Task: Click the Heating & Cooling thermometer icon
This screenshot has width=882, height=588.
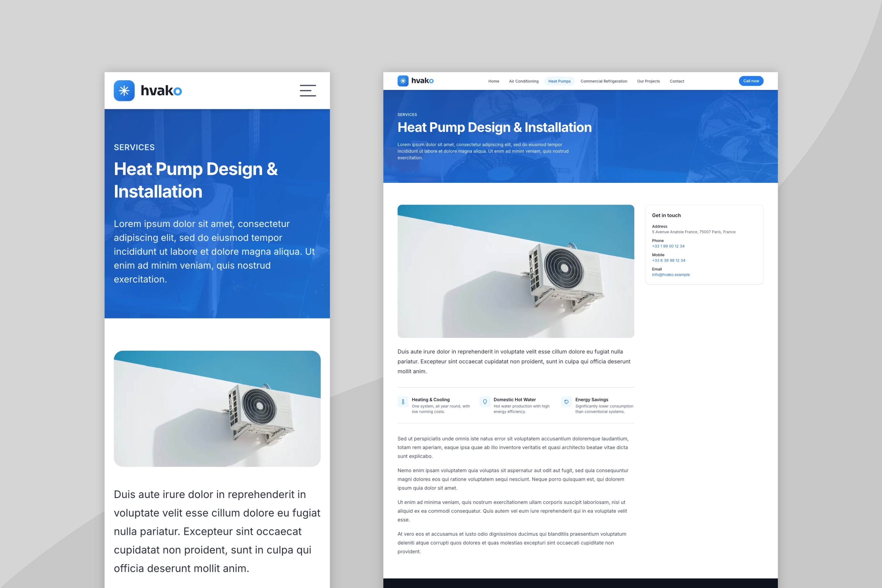Action: pyautogui.click(x=403, y=402)
